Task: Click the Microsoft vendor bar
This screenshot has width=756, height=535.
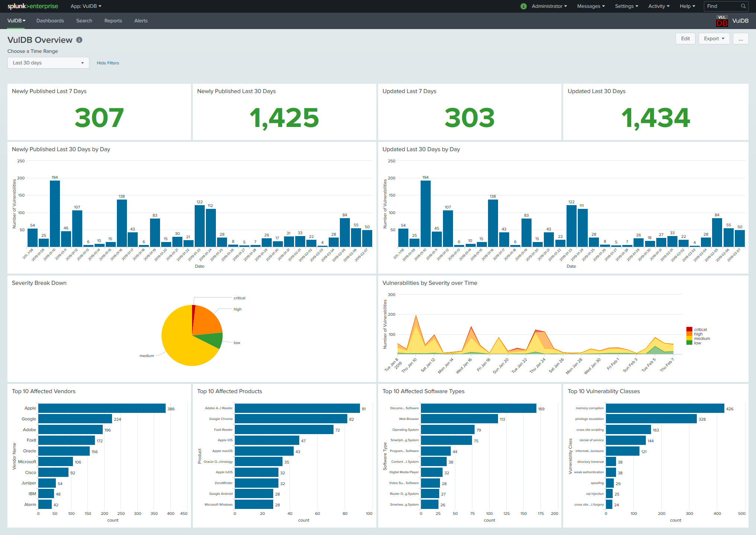Action: [x=56, y=462]
